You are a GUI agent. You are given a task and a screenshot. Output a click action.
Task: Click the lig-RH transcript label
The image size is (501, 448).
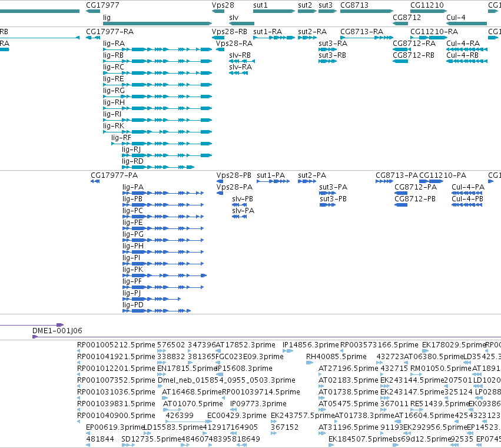(114, 102)
